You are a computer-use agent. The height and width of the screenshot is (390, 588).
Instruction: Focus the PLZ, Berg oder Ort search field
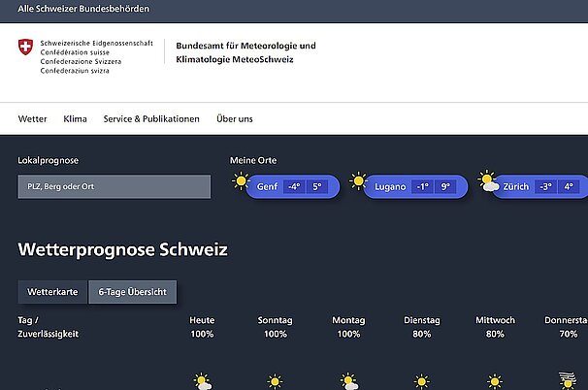pyautogui.click(x=114, y=186)
